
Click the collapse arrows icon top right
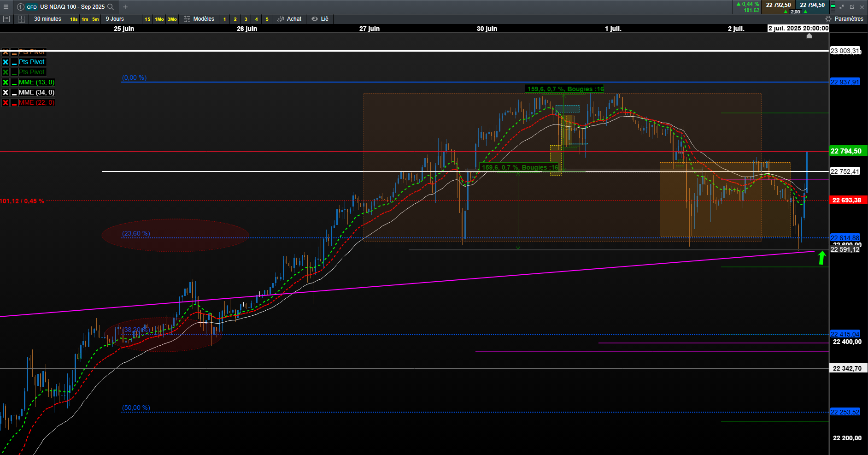(x=842, y=7)
